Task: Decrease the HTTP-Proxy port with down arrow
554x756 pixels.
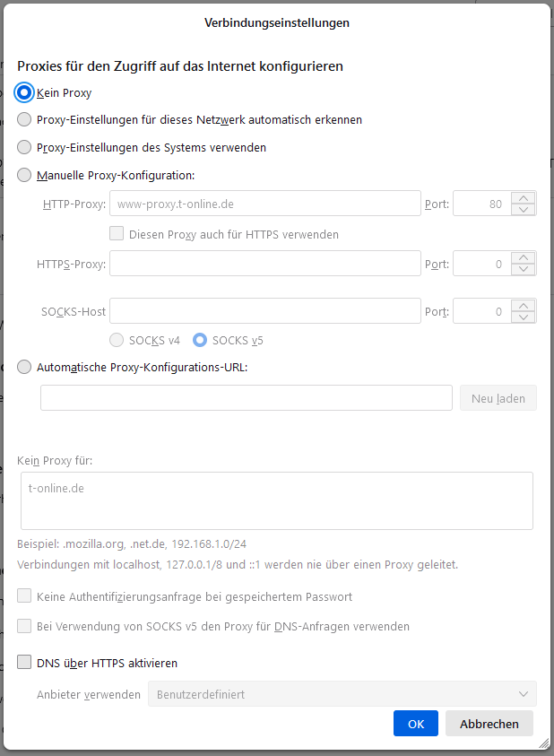Action: 524,210
